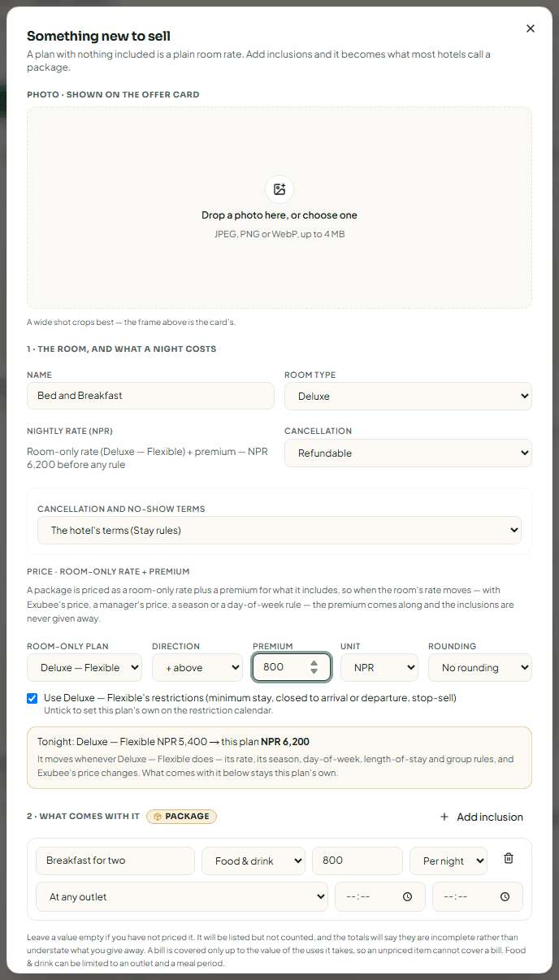
Task: Click the Premium field containing 800
Action: pos(292,667)
